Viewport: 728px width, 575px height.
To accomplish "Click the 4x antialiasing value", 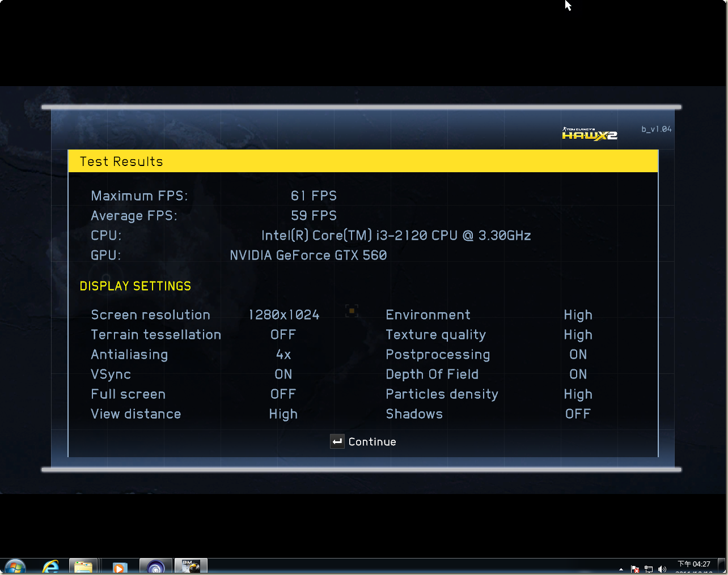I will point(283,355).
